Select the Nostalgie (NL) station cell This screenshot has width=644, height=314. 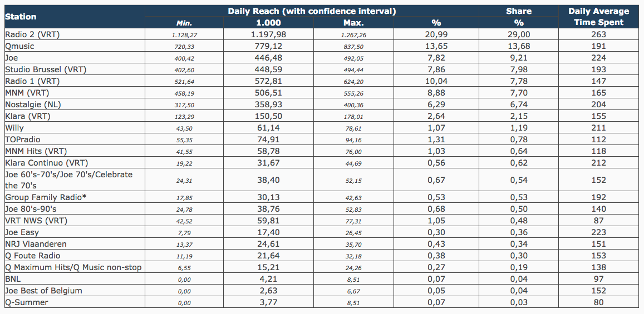(x=33, y=104)
